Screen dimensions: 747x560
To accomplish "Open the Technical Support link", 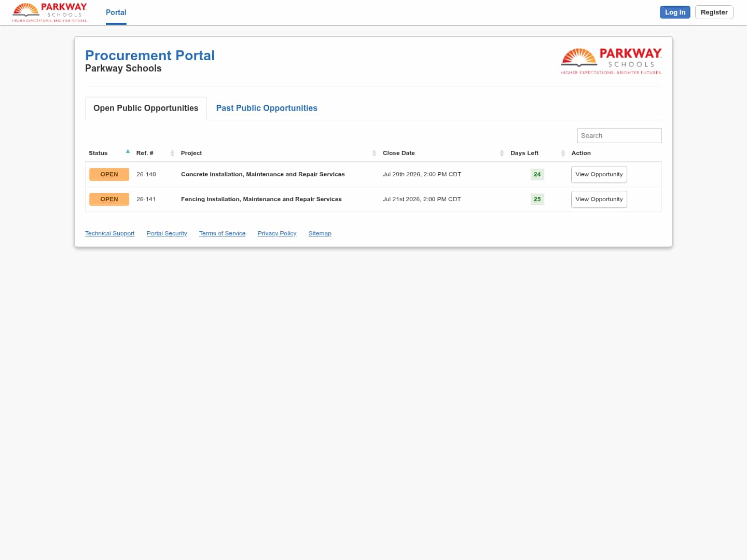I will coord(110,233).
